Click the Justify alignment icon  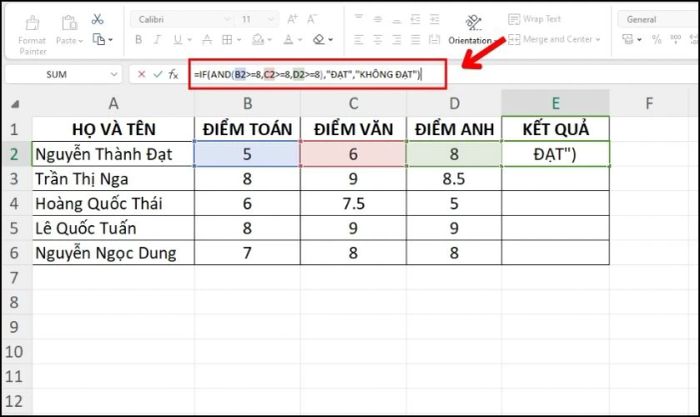[x=415, y=40]
